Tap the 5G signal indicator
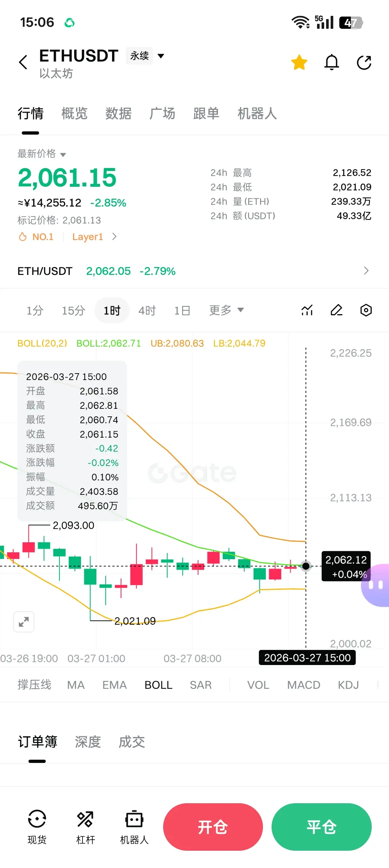Image resolution: width=389 pixels, height=868 pixels. 324,22
